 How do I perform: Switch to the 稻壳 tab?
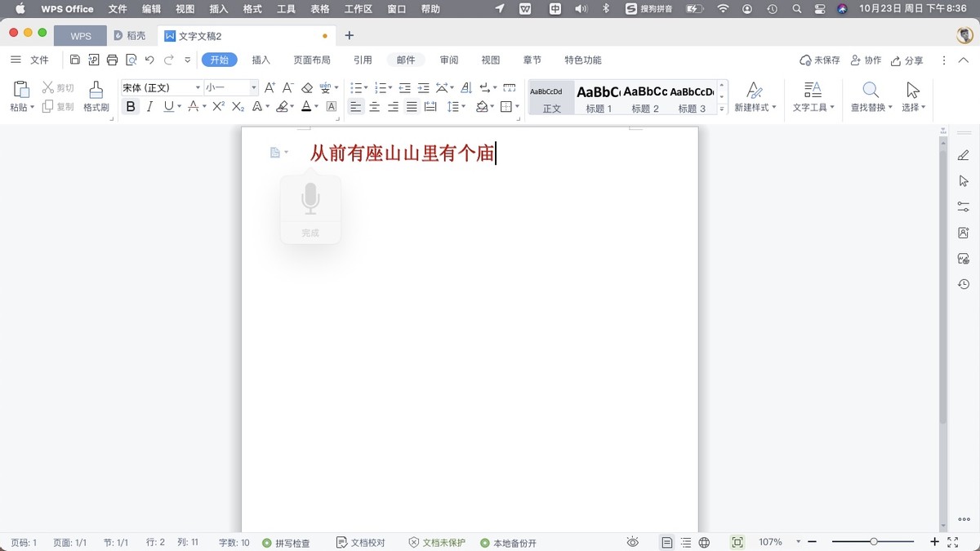coord(131,36)
